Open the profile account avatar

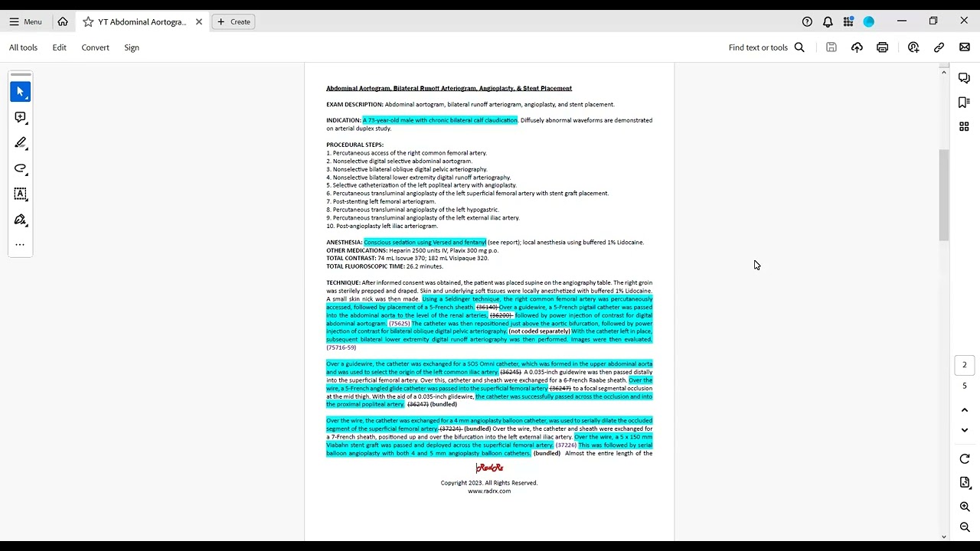point(869,21)
